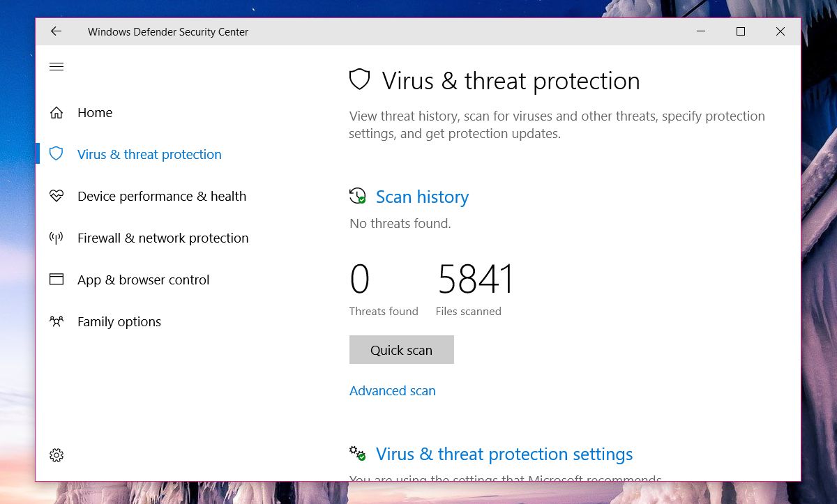Click the App & browser window icon
Screen dimensions: 837x504
point(56,280)
